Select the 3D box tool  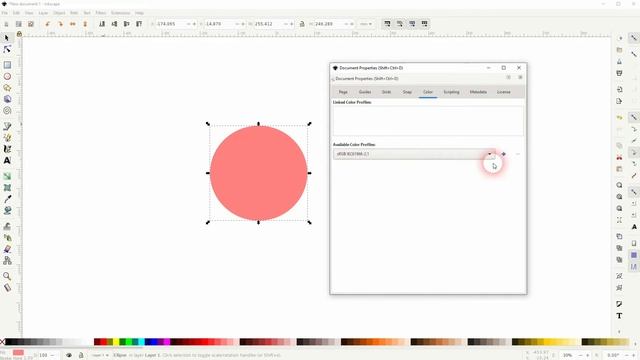tap(7, 99)
